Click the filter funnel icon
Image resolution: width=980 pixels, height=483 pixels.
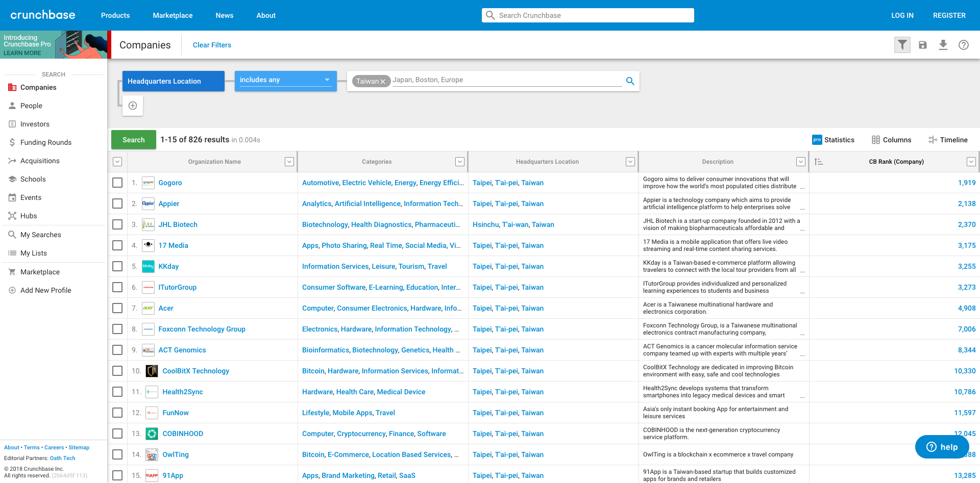click(x=902, y=45)
